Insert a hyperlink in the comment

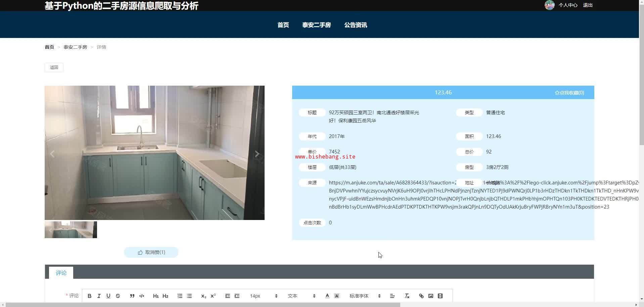(421, 296)
